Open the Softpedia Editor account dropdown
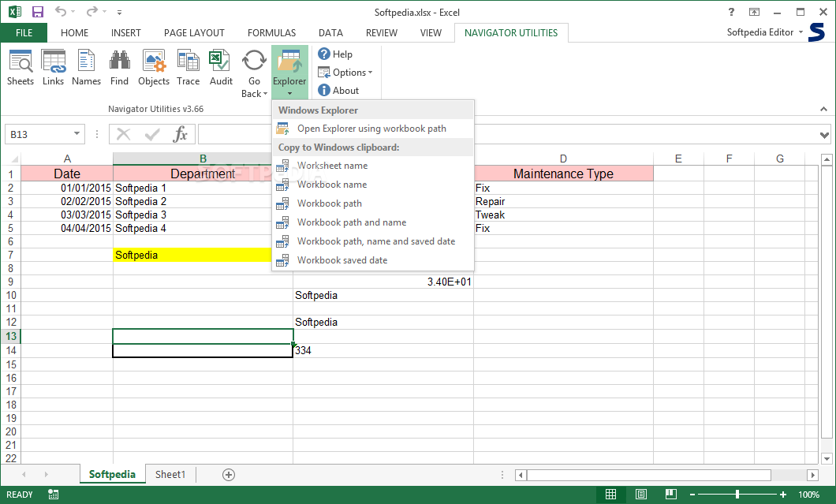The image size is (836, 504). [764, 32]
